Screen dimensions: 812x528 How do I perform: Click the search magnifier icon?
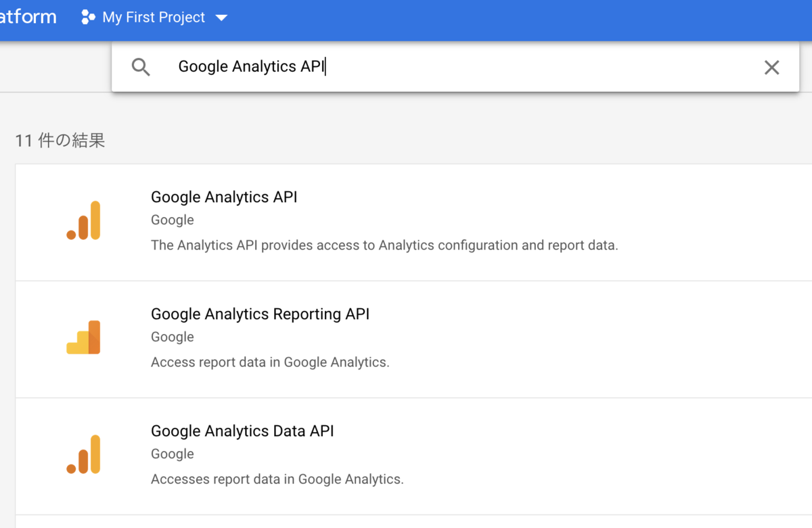tap(141, 67)
